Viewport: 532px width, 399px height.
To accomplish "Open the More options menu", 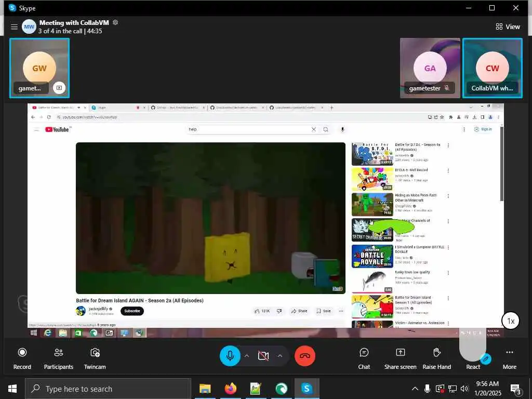I will click(x=509, y=358).
